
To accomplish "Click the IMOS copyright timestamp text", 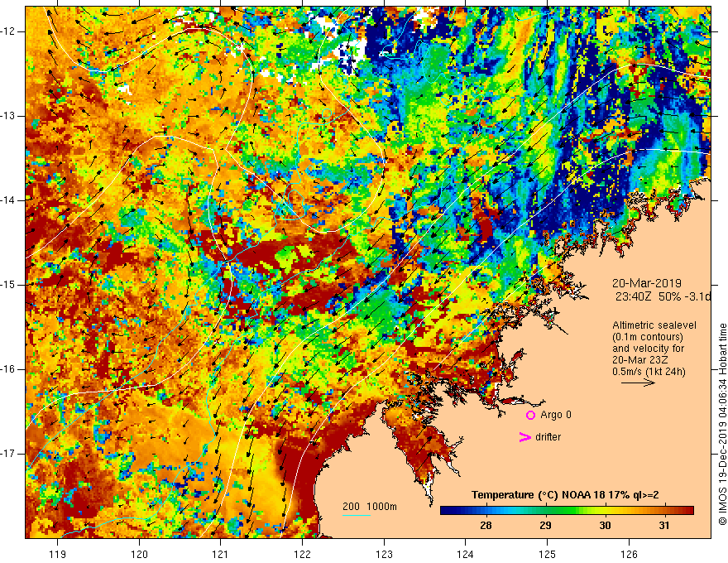I will (x=722, y=424).
